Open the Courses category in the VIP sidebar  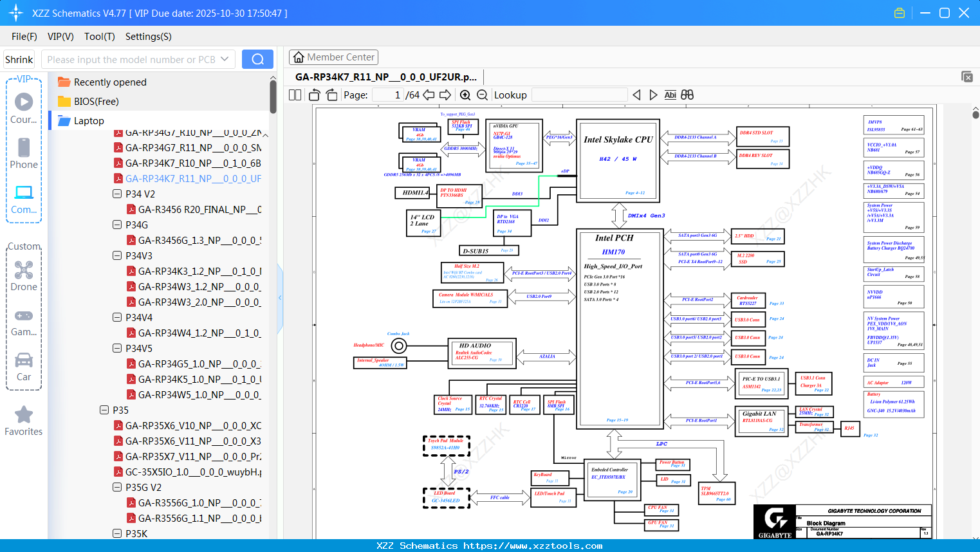pos(24,109)
